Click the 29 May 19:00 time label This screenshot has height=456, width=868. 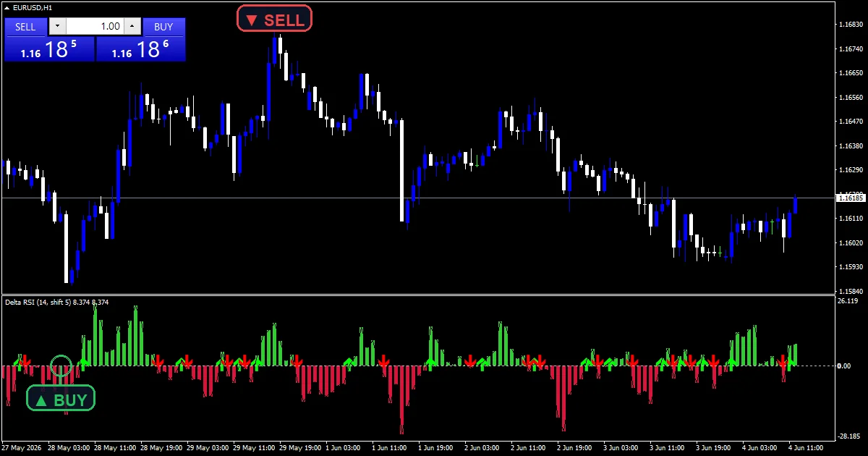[x=301, y=447]
